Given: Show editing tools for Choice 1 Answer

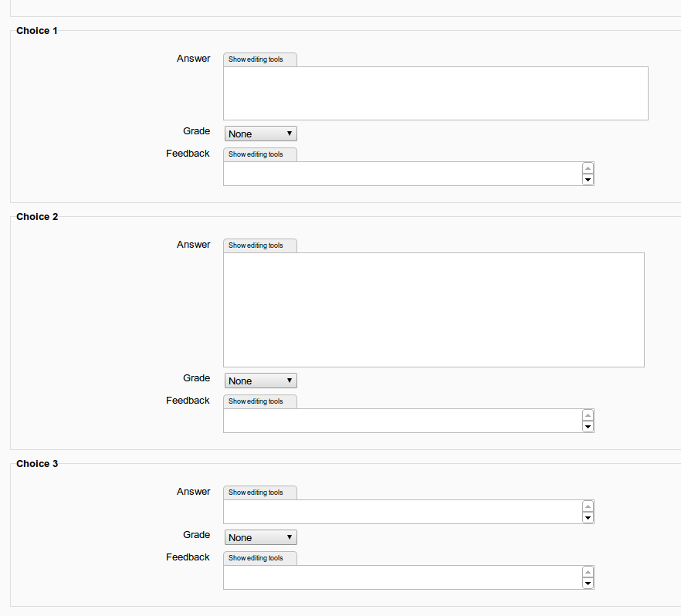Looking at the screenshot, I should click(260, 59).
